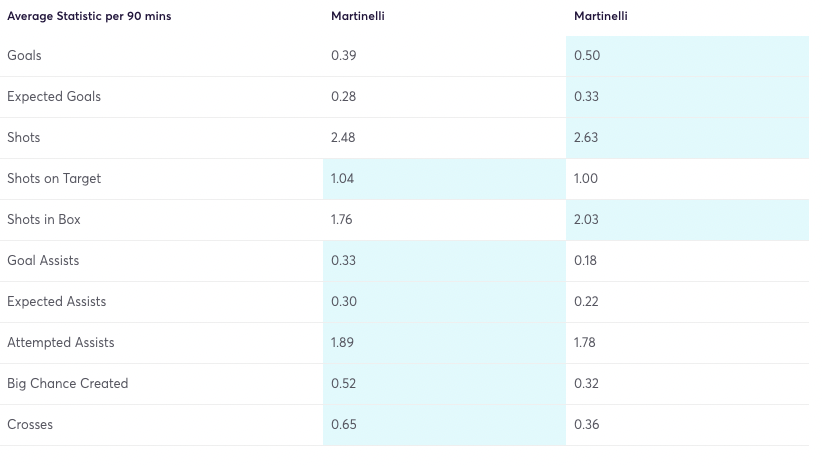Select the highlighted 0.33 goal assists cell
The width and height of the screenshot is (822, 466).
(x=343, y=261)
